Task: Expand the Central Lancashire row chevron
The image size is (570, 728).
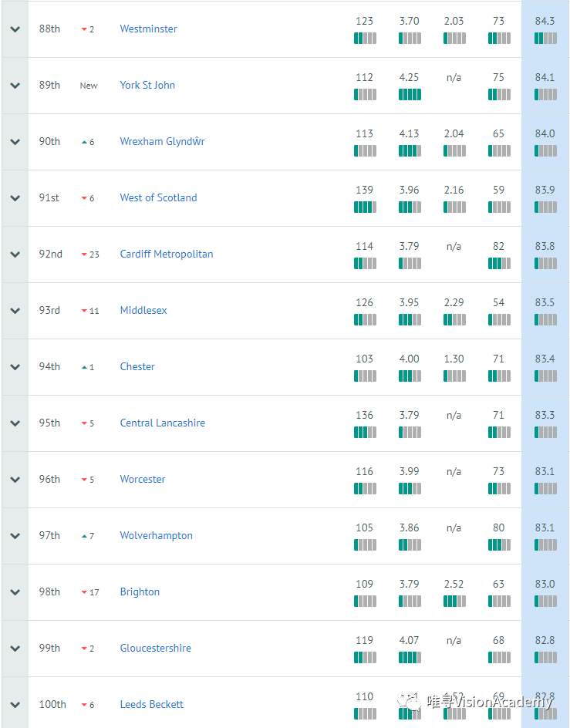Action: [x=15, y=423]
